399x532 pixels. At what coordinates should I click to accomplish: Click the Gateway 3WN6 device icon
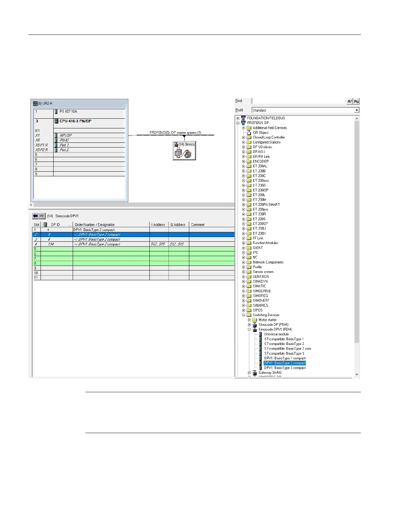point(255,373)
